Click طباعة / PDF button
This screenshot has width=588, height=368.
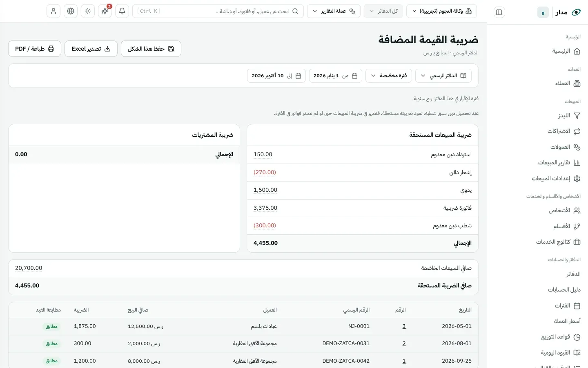pyautogui.click(x=35, y=49)
